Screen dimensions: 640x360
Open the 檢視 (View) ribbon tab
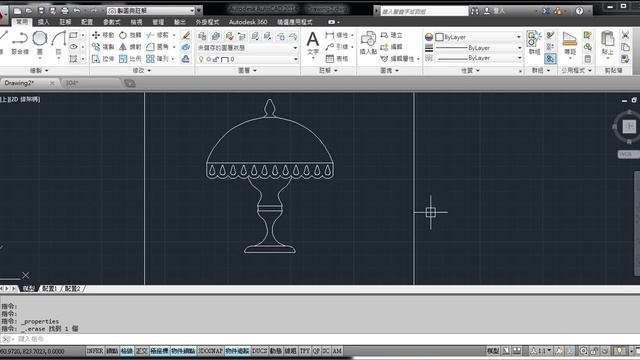click(136, 22)
